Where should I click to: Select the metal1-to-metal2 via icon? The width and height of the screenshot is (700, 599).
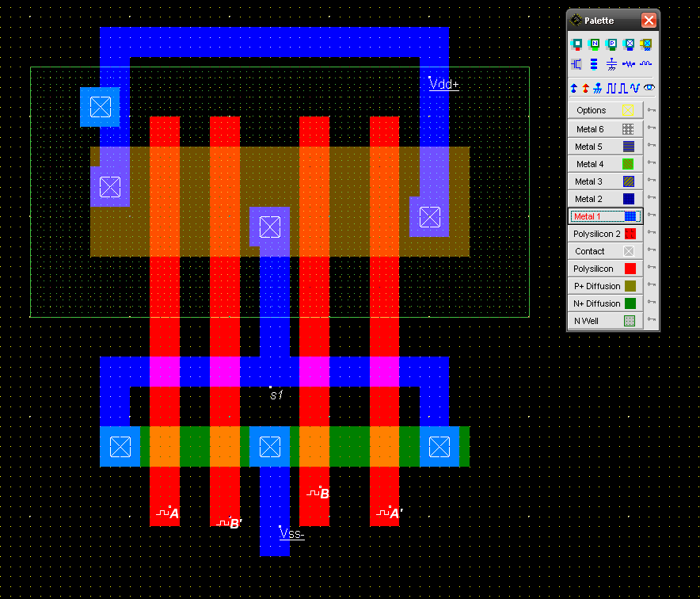pyautogui.click(x=629, y=44)
